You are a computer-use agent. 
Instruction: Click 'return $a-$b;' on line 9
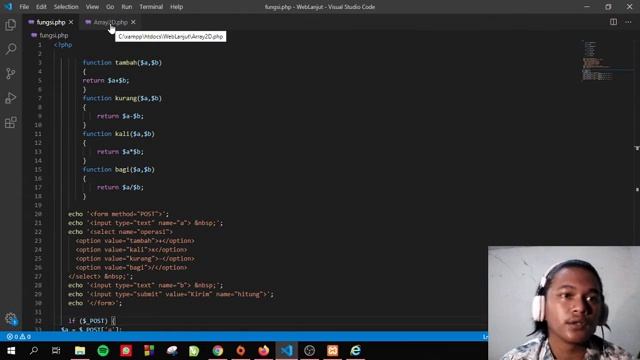(120, 116)
